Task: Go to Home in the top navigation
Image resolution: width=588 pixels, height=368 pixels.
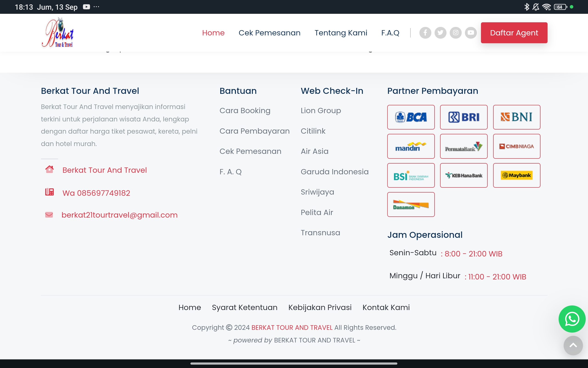Action: pos(213,33)
